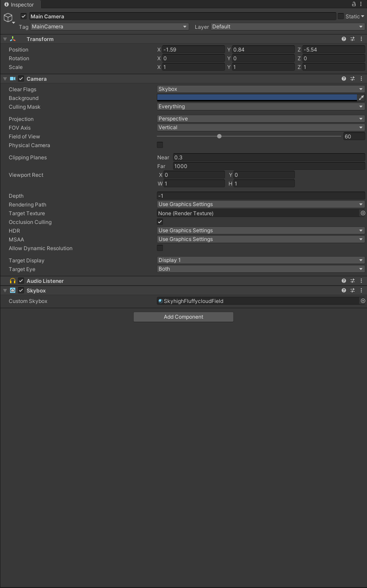
Task: Open the Inspector panel three-dot options menu
Action: pos(362,4)
